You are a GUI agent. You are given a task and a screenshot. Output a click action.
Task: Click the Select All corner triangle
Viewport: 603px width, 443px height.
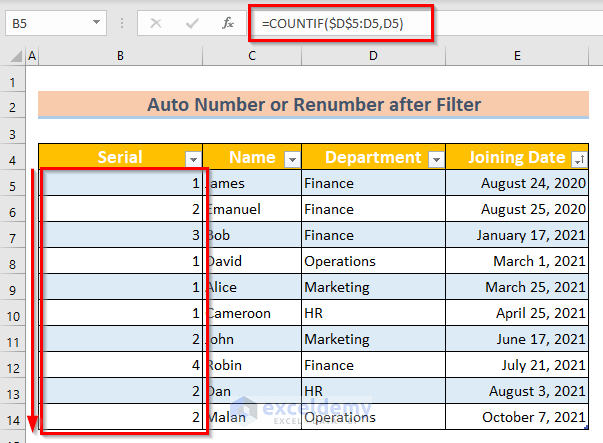click(x=13, y=56)
